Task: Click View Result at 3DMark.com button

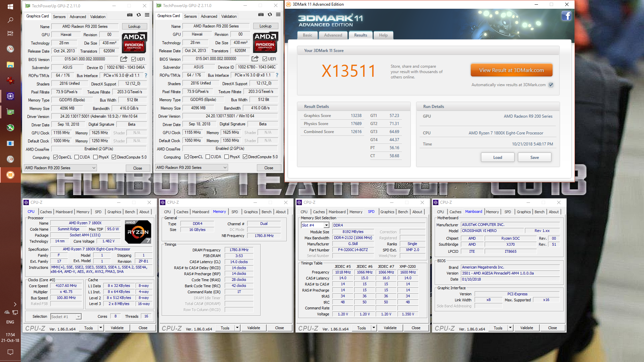Action: click(511, 70)
